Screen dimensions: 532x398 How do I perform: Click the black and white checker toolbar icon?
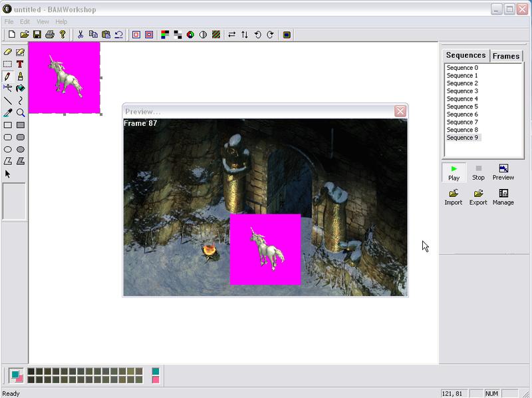click(x=178, y=35)
